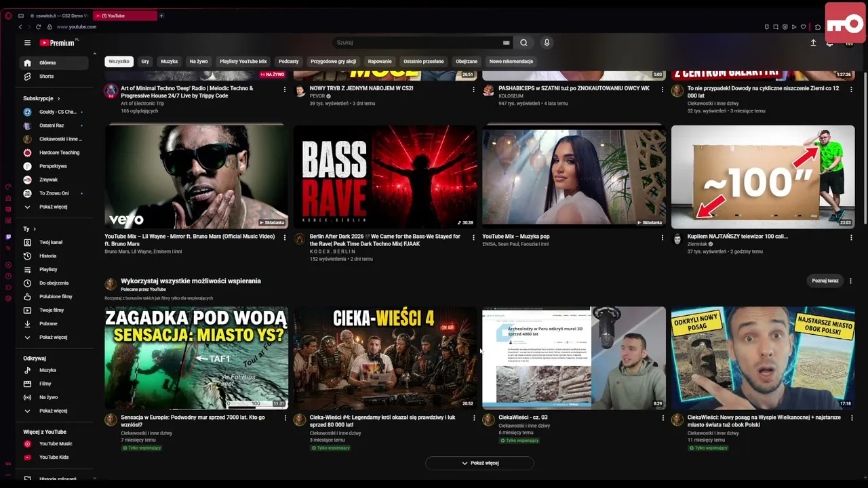Viewport: 868px width, 488px height.
Task: Open Twitch icon in Opera sidebar
Action: point(8,237)
